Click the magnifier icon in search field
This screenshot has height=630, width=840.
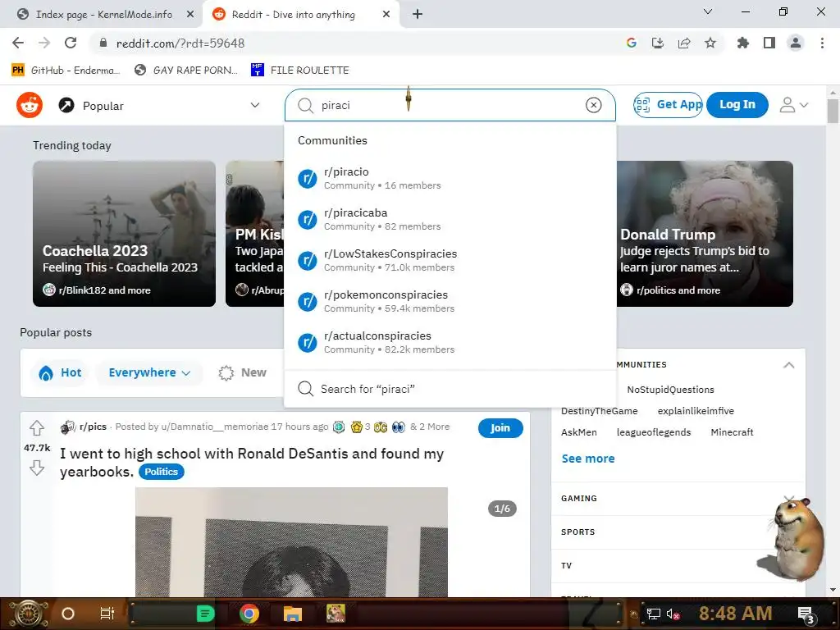tap(305, 106)
